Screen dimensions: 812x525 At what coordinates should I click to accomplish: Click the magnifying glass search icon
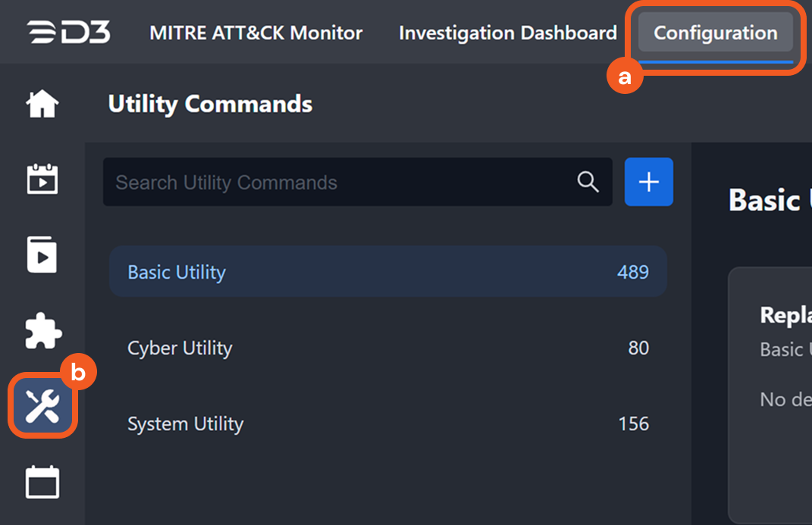(x=588, y=182)
